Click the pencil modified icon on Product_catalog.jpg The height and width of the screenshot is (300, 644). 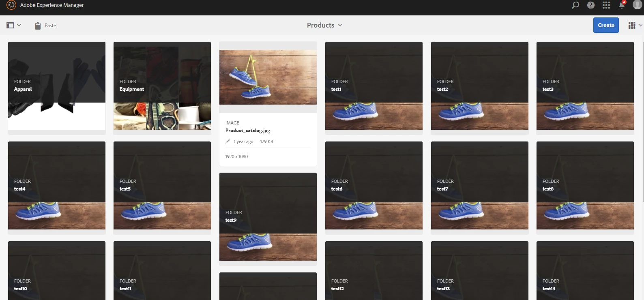(228, 141)
